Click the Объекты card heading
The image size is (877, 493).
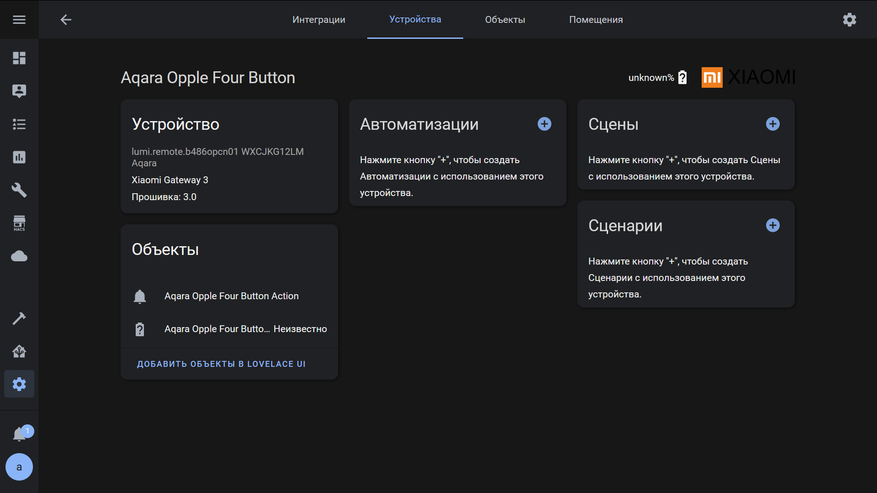click(x=165, y=250)
